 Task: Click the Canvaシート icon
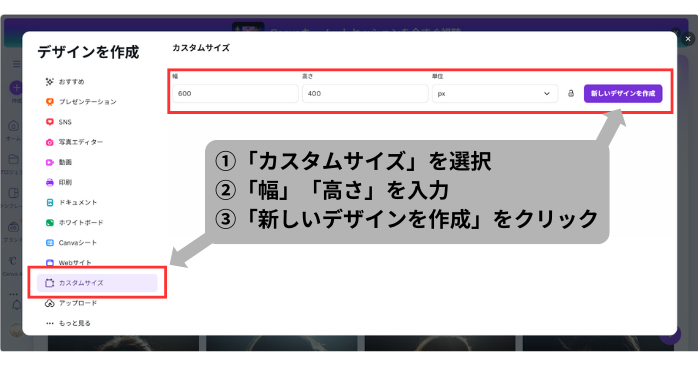[49, 243]
